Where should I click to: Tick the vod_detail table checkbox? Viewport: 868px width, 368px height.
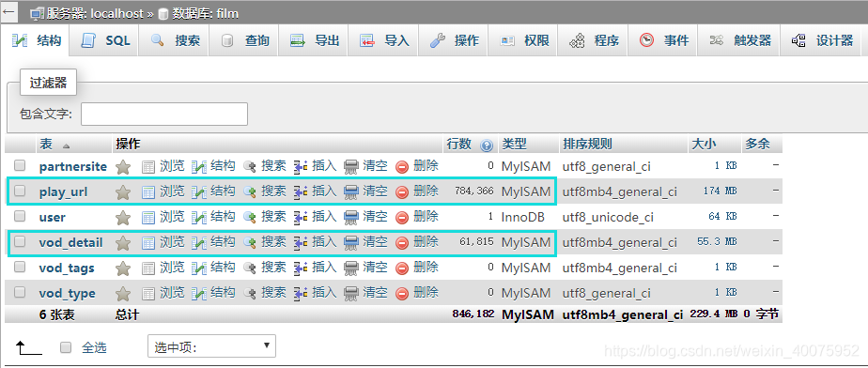tap(20, 241)
